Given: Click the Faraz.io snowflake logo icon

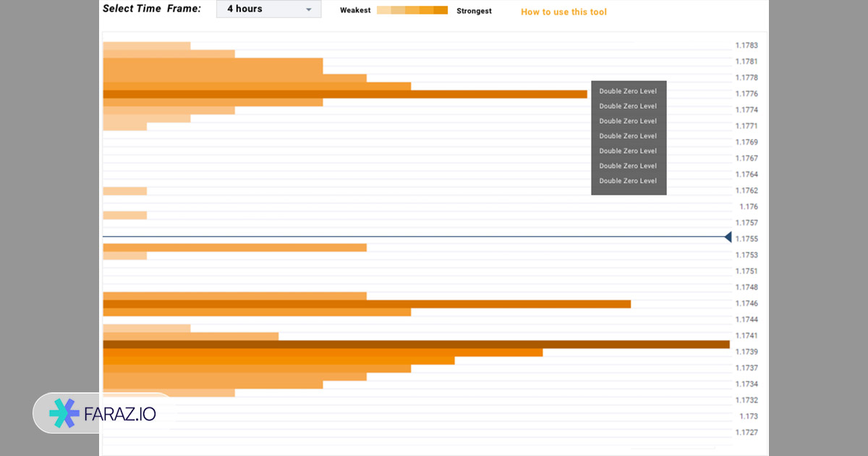Looking at the screenshot, I should [x=64, y=413].
